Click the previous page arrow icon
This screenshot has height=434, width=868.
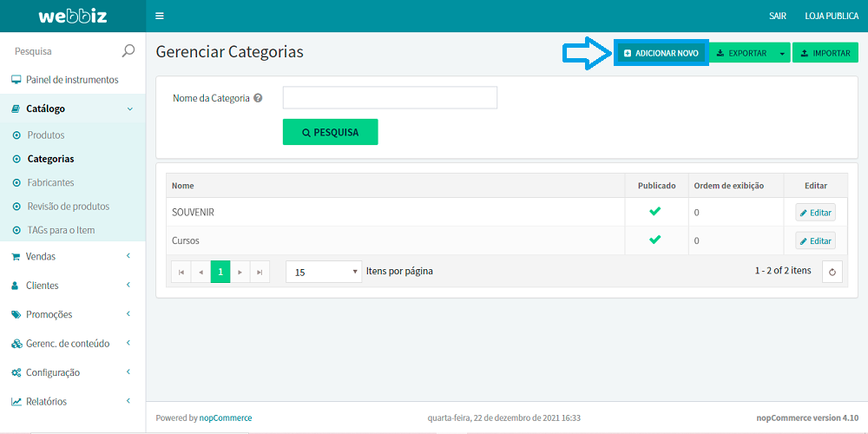(x=201, y=272)
